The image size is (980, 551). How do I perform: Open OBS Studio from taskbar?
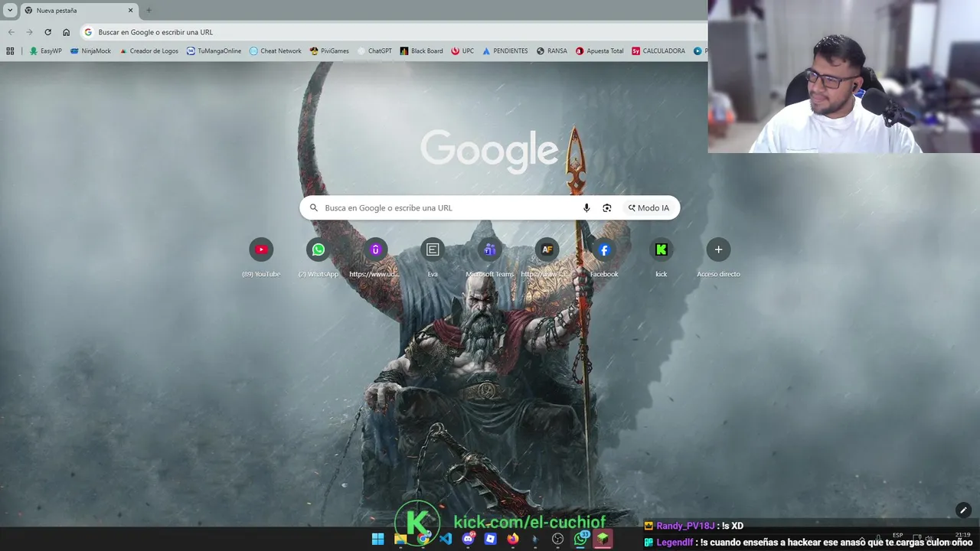click(x=557, y=539)
